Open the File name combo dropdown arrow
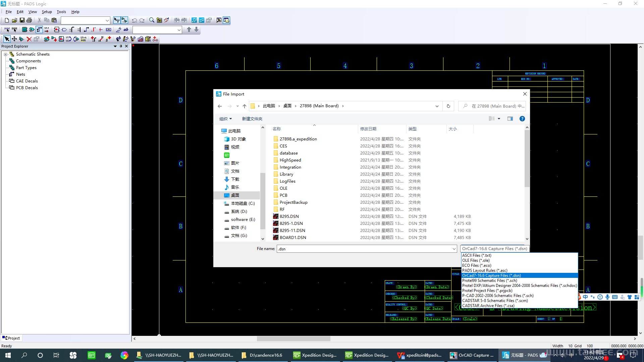The width and height of the screenshot is (644, 362). click(x=454, y=249)
